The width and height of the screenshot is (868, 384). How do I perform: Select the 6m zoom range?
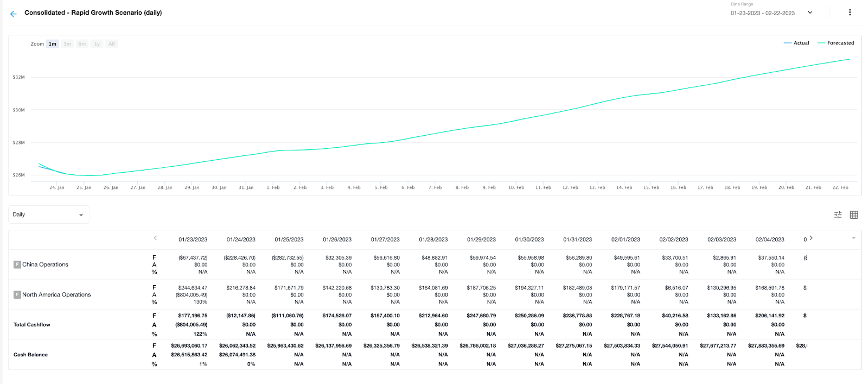coord(82,44)
